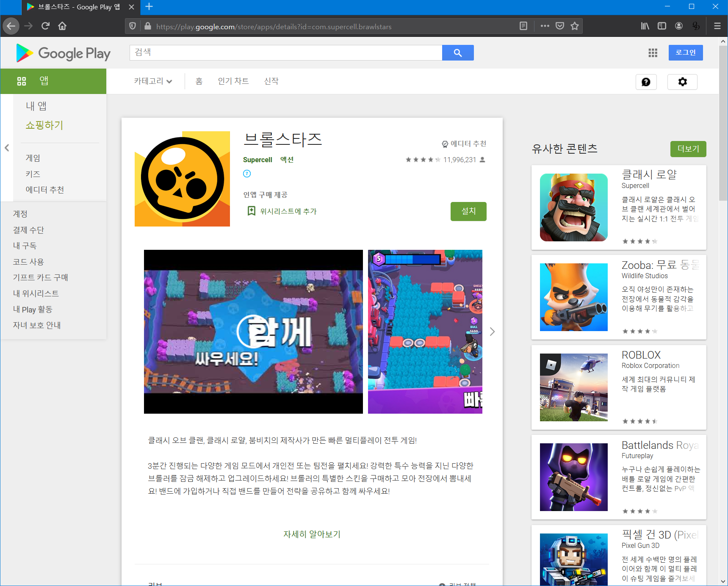
Task: Open the Battlelands Royale app card
Action: tap(619, 477)
